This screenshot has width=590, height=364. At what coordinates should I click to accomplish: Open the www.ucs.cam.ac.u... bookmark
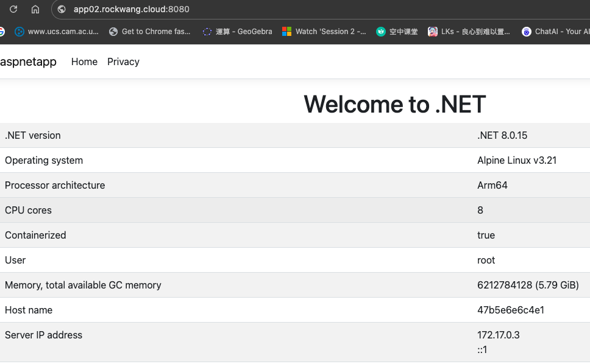(57, 32)
